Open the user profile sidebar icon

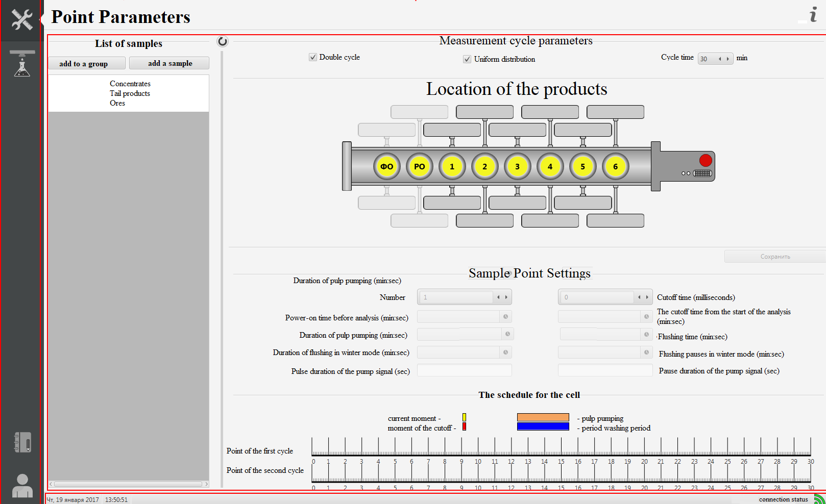click(22, 485)
